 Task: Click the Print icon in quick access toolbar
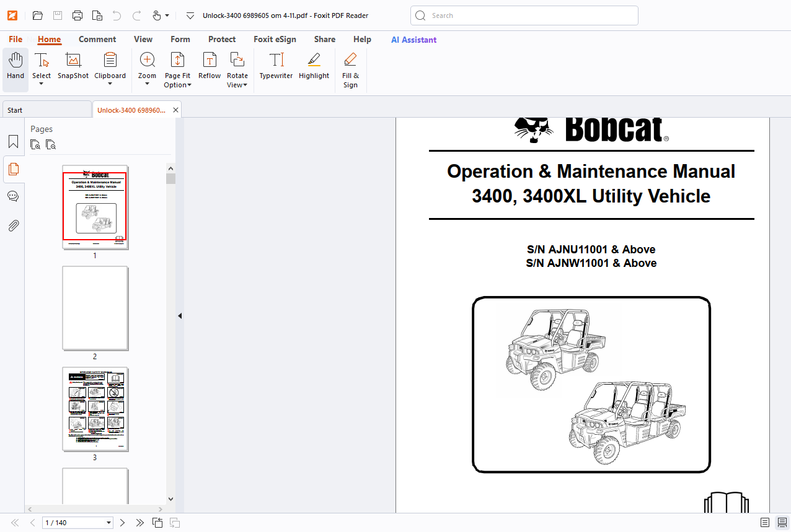pyautogui.click(x=77, y=15)
